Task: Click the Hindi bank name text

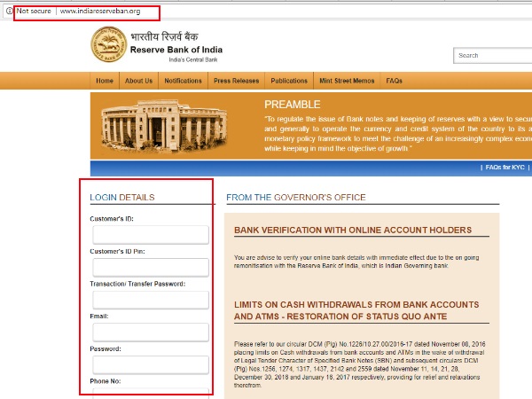Action: pyautogui.click(x=165, y=36)
